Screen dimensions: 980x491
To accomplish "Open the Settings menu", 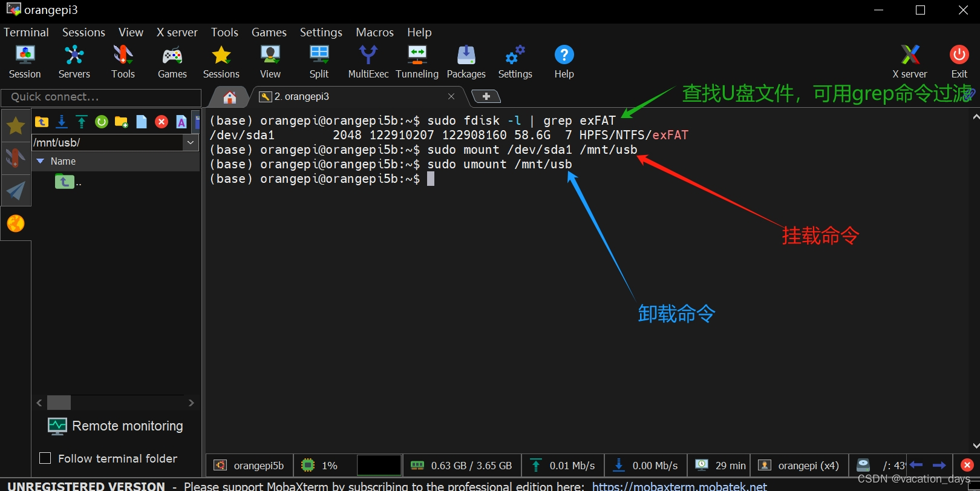I will point(321,32).
